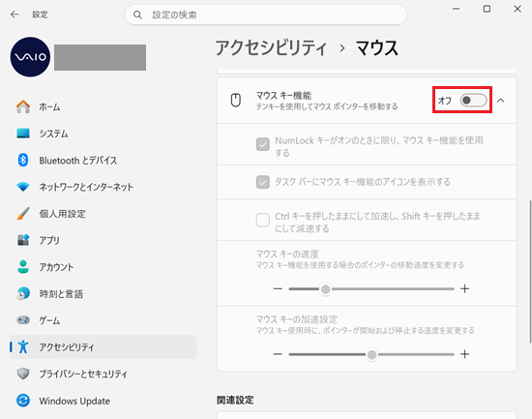Toggle the タスク バーにアイコンを表示 checkbox
Screen dimensions: 532x419
pyautogui.click(x=263, y=182)
